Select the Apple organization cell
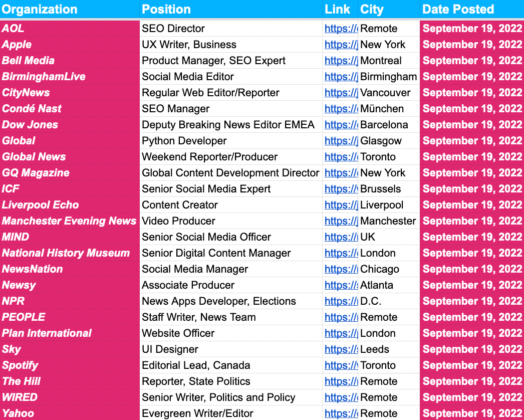Viewport: 524px width, 420px height. (x=70, y=45)
